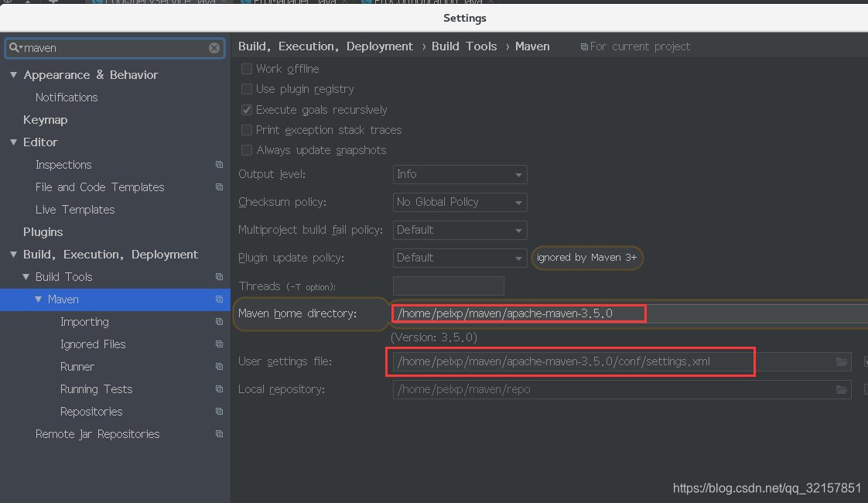
Task: Click project-level icon beside Repositories
Action: pyautogui.click(x=219, y=412)
